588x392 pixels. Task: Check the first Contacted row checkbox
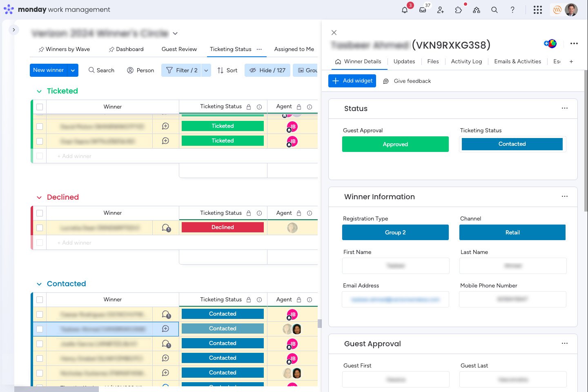(40, 314)
